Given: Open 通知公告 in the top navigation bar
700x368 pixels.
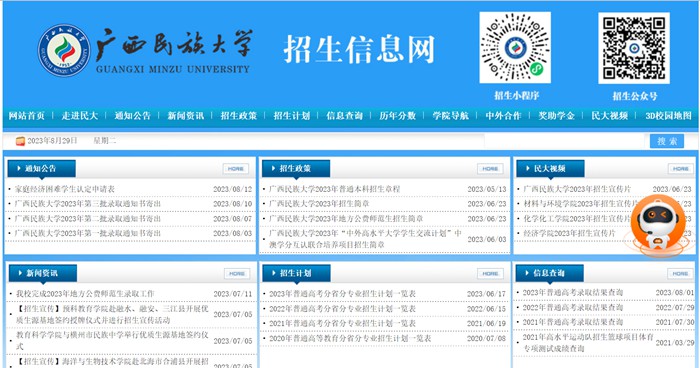Looking at the screenshot, I should [133, 116].
